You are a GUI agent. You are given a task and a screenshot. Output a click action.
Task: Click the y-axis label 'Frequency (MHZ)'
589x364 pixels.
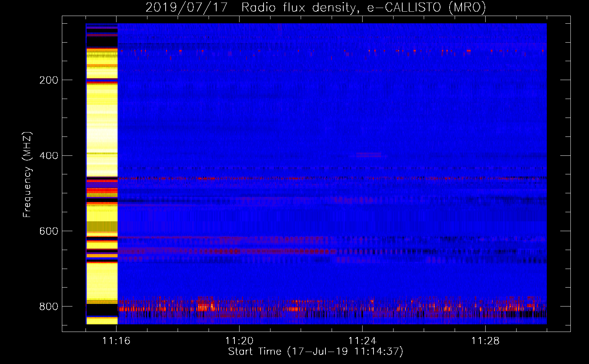click(27, 175)
